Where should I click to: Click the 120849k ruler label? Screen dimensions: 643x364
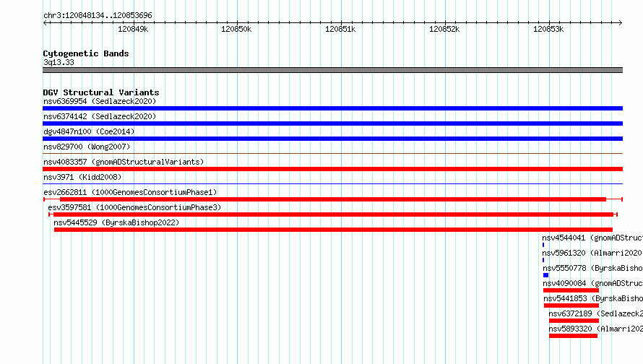click(133, 29)
